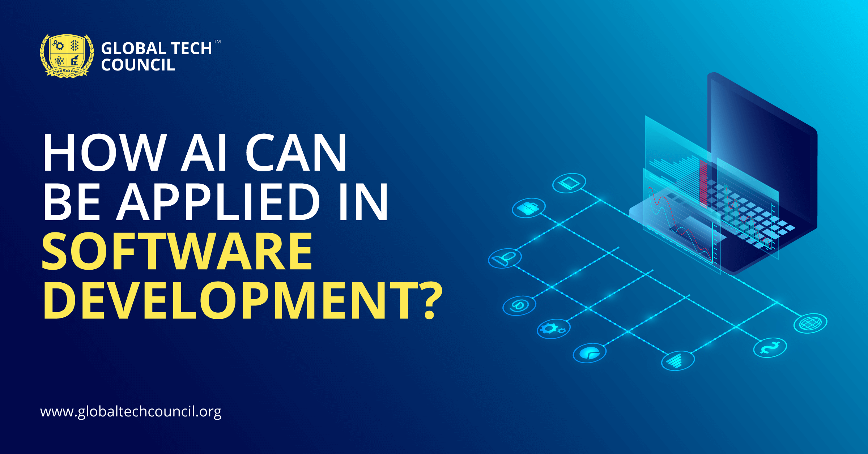Open the www.globaltechcouncil.org link

(131, 412)
